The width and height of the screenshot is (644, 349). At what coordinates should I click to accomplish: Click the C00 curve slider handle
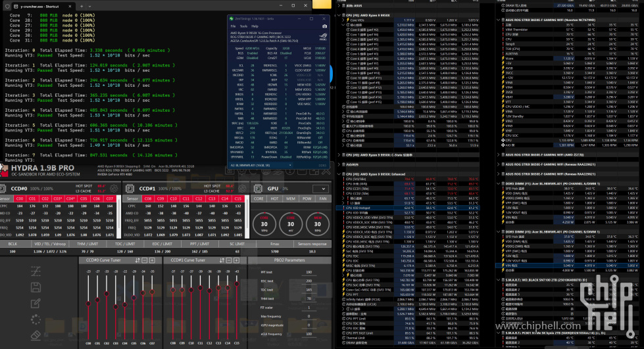coord(88,304)
